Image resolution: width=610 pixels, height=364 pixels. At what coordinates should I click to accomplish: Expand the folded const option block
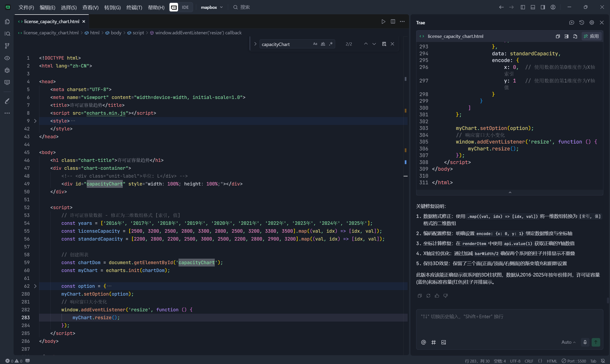pos(35,286)
